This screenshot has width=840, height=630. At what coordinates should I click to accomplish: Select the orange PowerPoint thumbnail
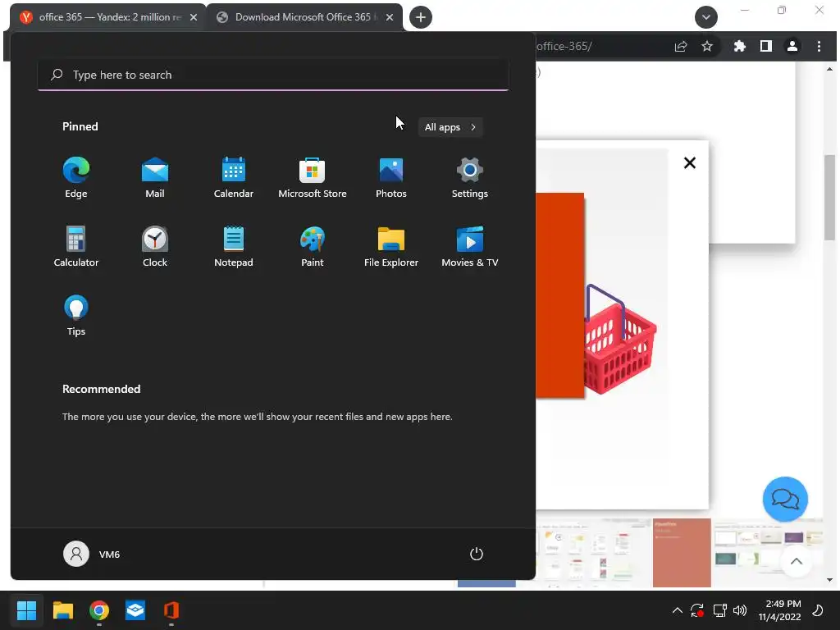682,553
